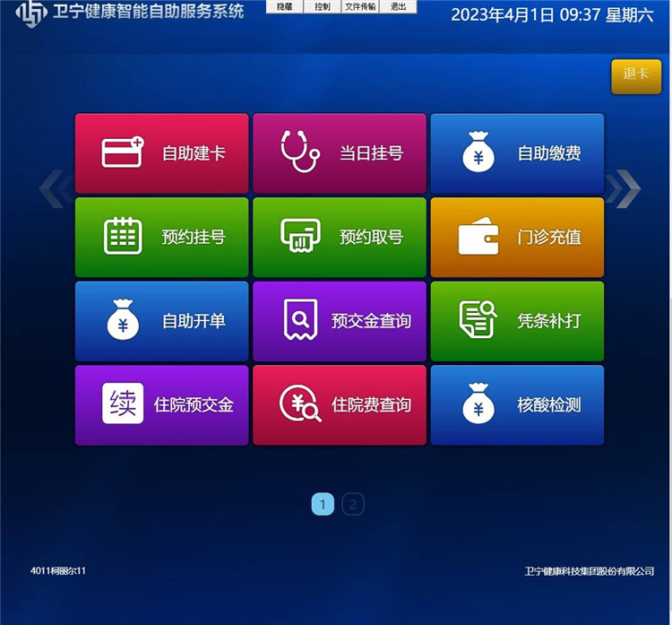Click the 卫宁健康 logo in header
The width and height of the screenshot is (672, 625).
(30, 13)
